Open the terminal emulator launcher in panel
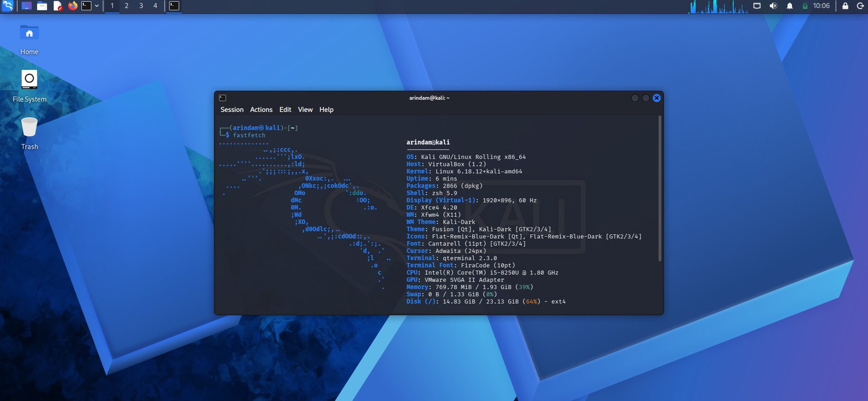 (x=86, y=6)
